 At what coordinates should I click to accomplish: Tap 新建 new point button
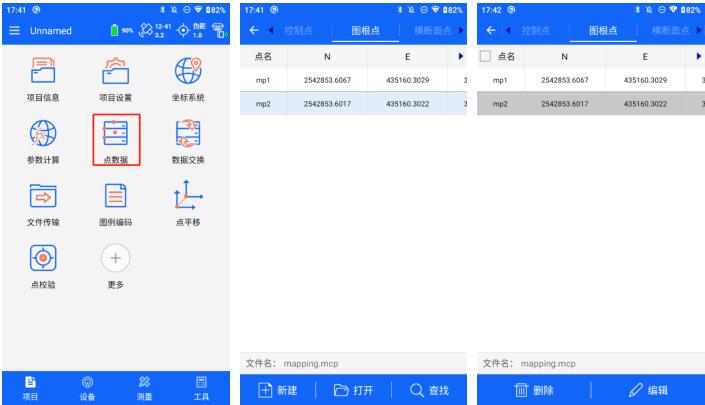point(278,390)
